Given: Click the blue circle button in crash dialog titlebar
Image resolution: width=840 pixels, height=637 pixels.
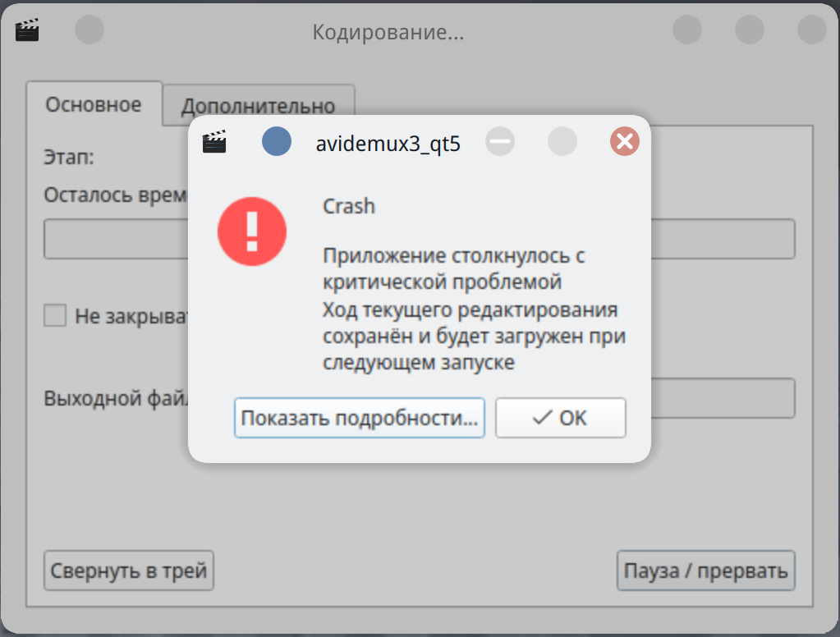Looking at the screenshot, I should (277, 141).
